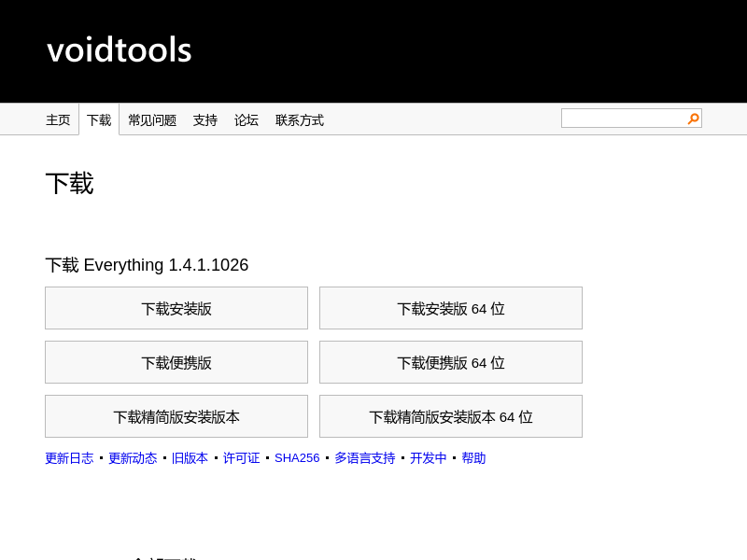Open the 主页 navigation tab
The width and height of the screenshot is (747, 560).
click(x=58, y=120)
